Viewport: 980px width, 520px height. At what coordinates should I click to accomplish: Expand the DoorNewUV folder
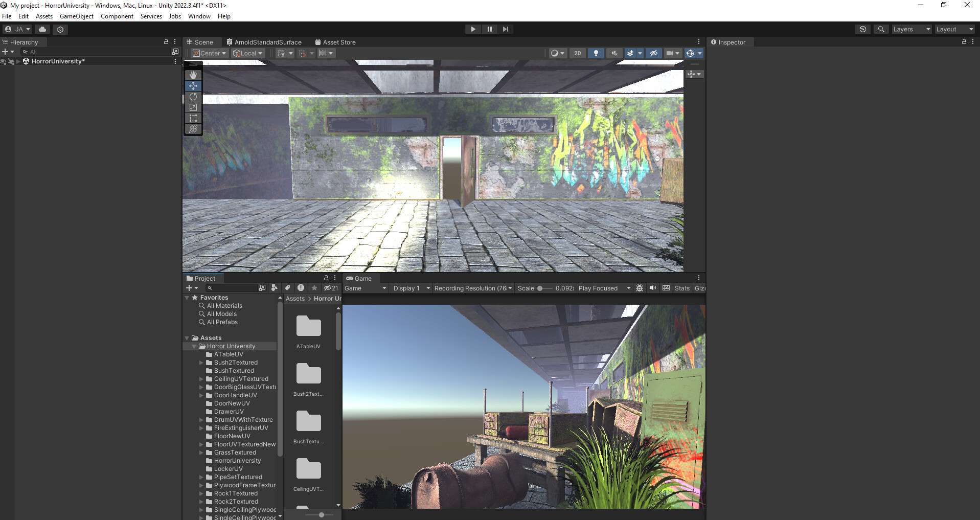click(x=201, y=403)
